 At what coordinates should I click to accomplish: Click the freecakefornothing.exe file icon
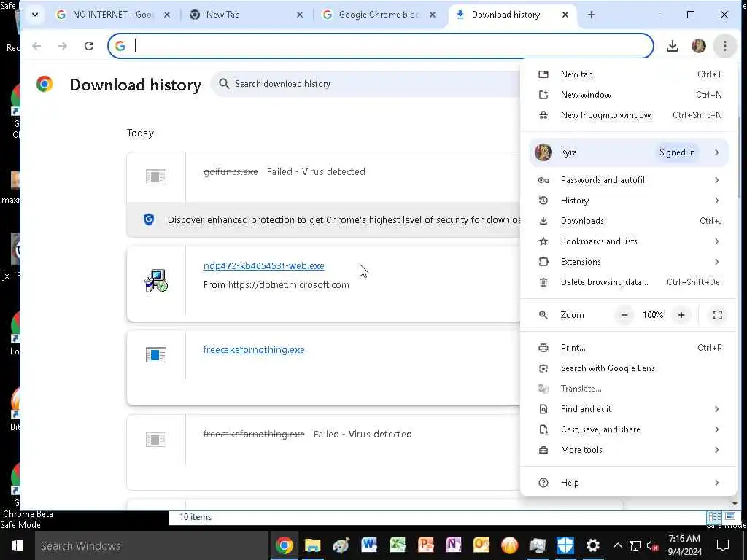pyautogui.click(x=156, y=355)
